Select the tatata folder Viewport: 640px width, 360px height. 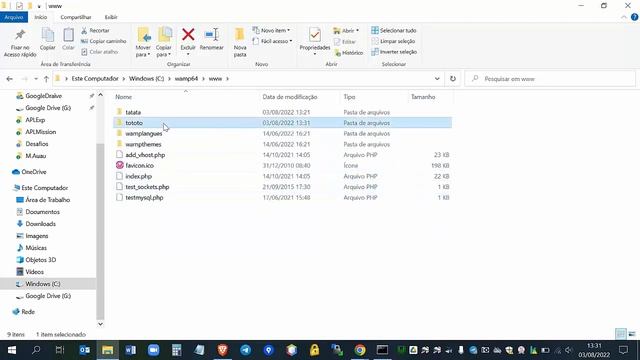point(133,112)
